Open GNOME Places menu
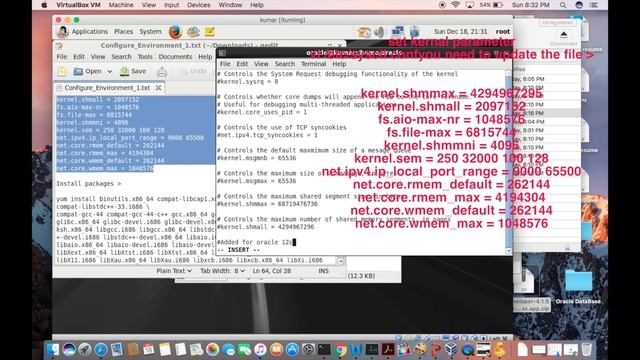The width and height of the screenshot is (640, 360). [124, 31]
